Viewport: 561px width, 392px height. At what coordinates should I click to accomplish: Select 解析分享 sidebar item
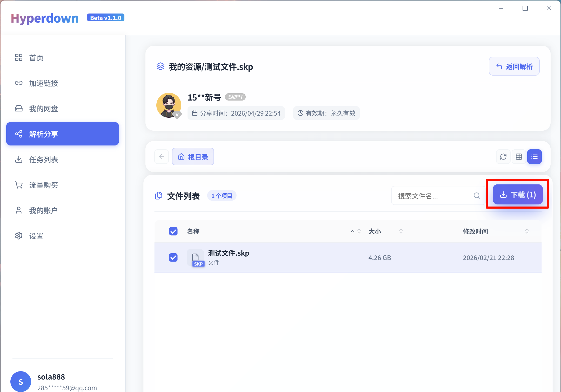tap(62, 134)
